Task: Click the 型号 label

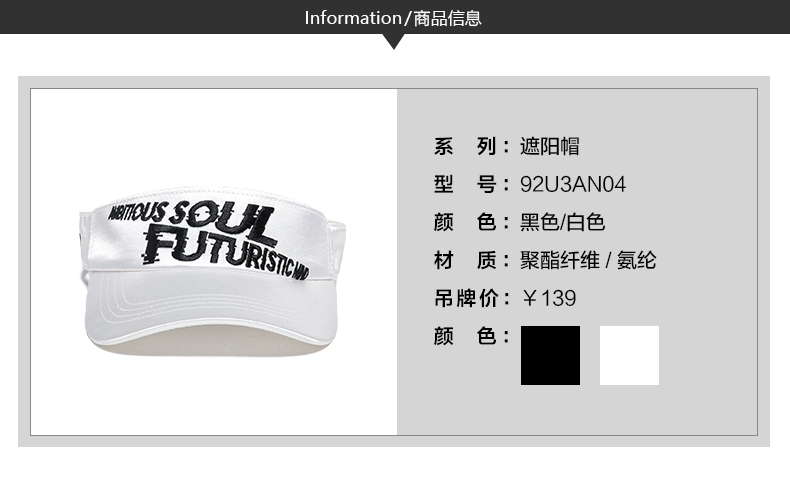Action: (465, 184)
